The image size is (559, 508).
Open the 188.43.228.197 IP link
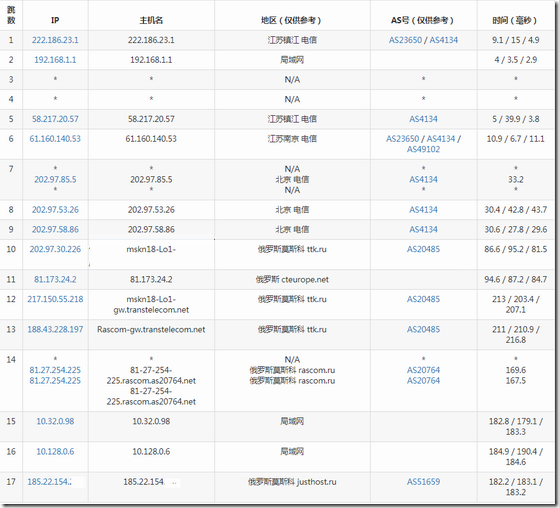coord(55,329)
